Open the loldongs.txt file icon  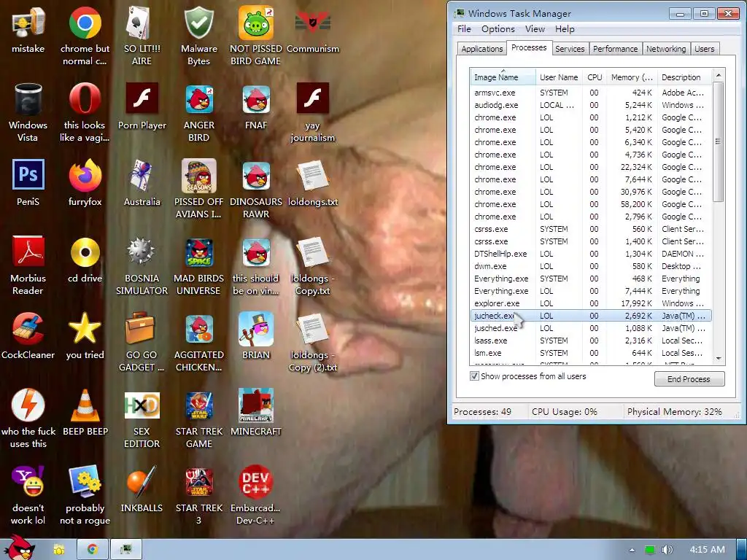click(312, 183)
